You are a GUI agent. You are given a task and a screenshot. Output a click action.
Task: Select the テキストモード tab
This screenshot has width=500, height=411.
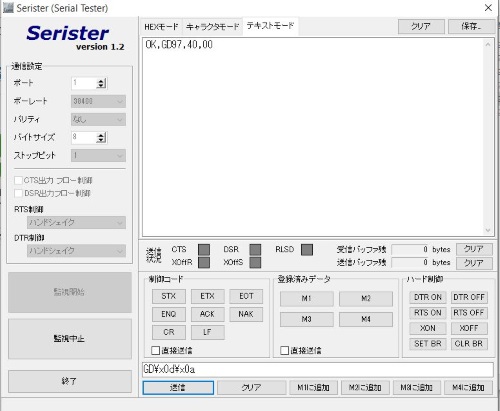coord(270,26)
